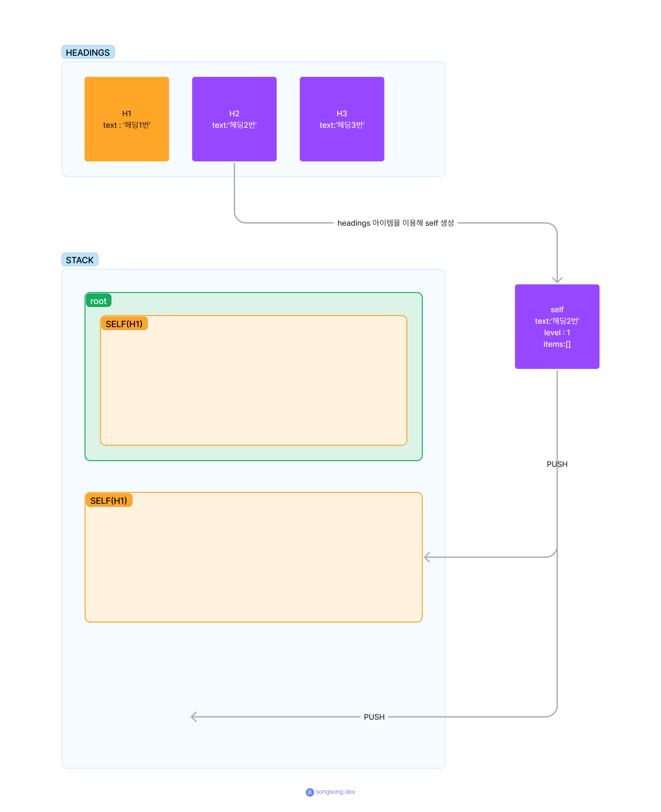661x812 pixels.
Task: Select the orange H1 heading box
Action: 126,119
